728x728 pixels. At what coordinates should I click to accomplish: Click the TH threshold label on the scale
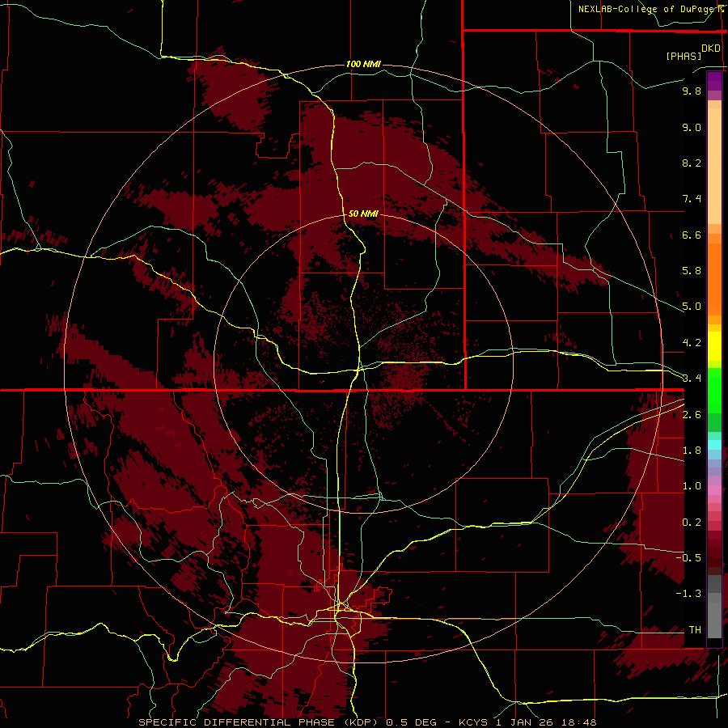[x=695, y=630]
